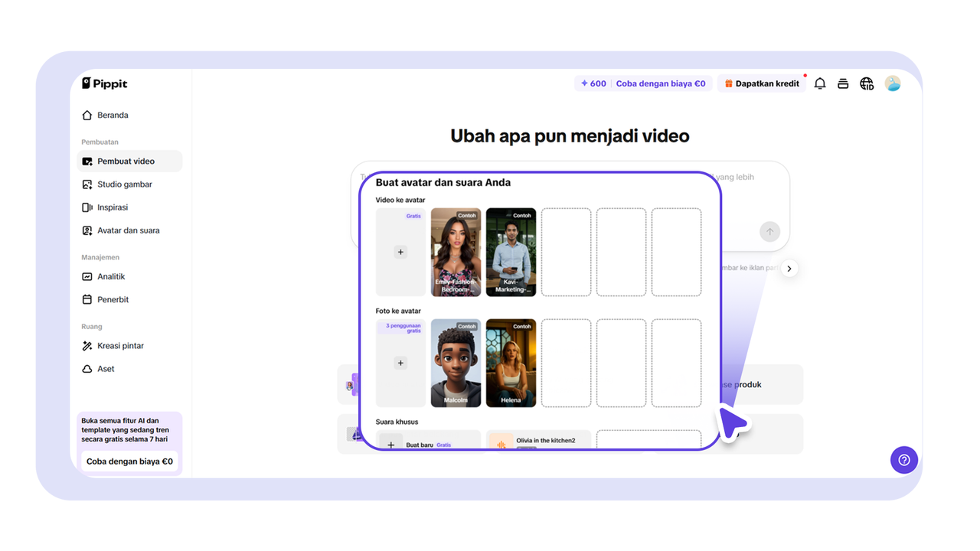The image size is (980, 551).
Task: Open the Kreasi pintar workspace
Action: tap(119, 345)
